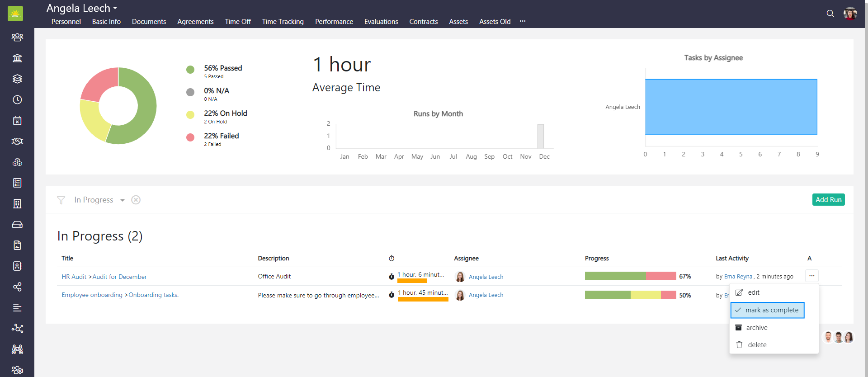Open the layers stack sidebar icon
The image size is (868, 377).
coord(17,79)
